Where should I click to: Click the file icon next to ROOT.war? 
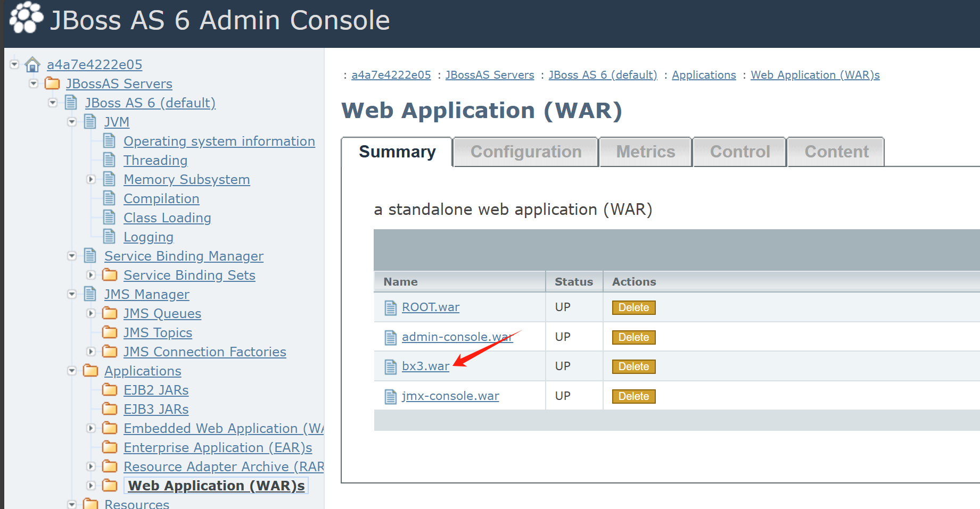tap(391, 308)
